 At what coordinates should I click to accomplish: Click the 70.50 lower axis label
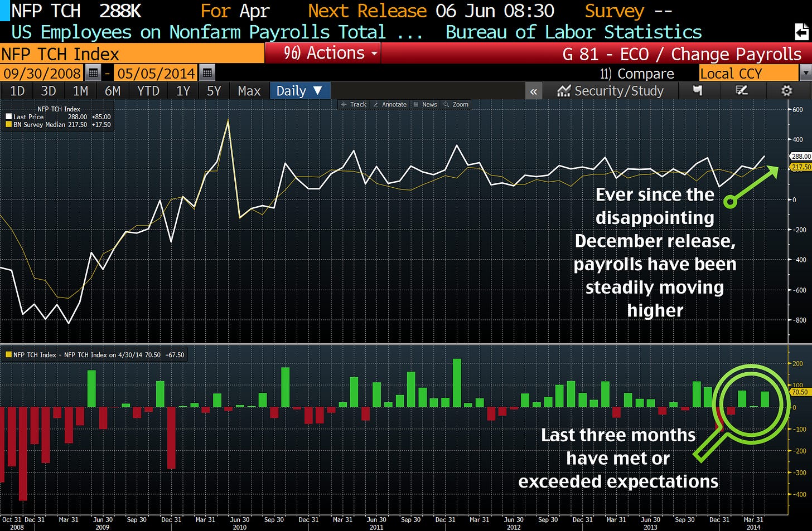[x=800, y=392]
